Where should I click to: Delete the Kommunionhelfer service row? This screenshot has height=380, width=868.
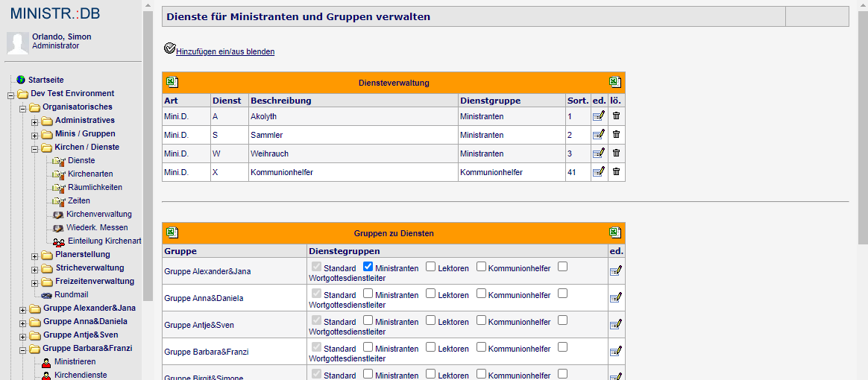coord(616,171)
